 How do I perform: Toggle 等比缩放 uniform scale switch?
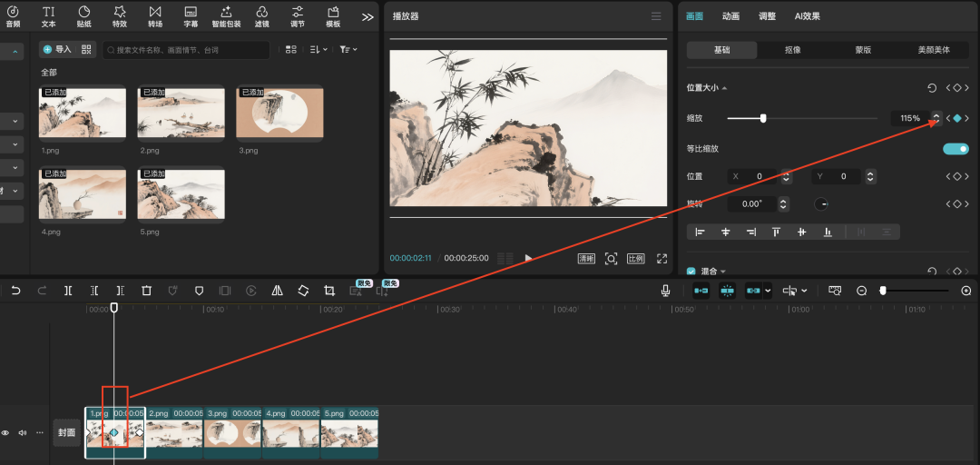[x=955, y=149]
